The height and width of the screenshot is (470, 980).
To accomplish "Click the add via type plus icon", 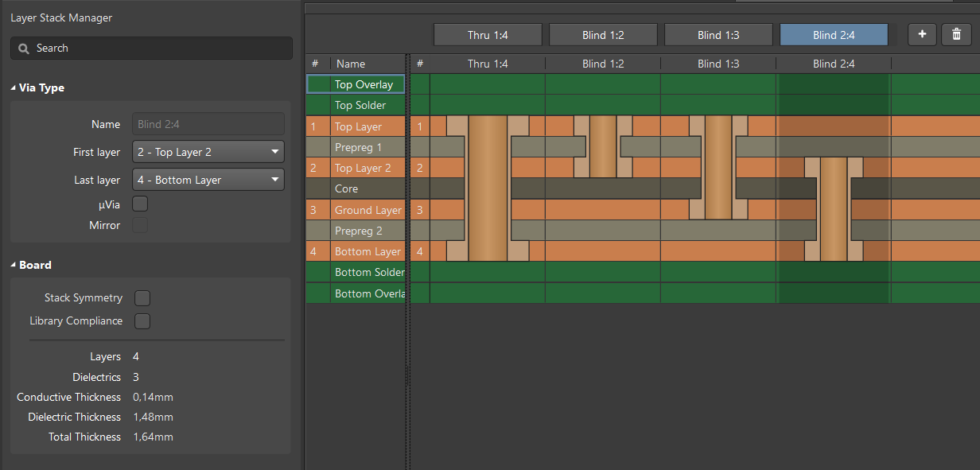I will click(922, 34).
